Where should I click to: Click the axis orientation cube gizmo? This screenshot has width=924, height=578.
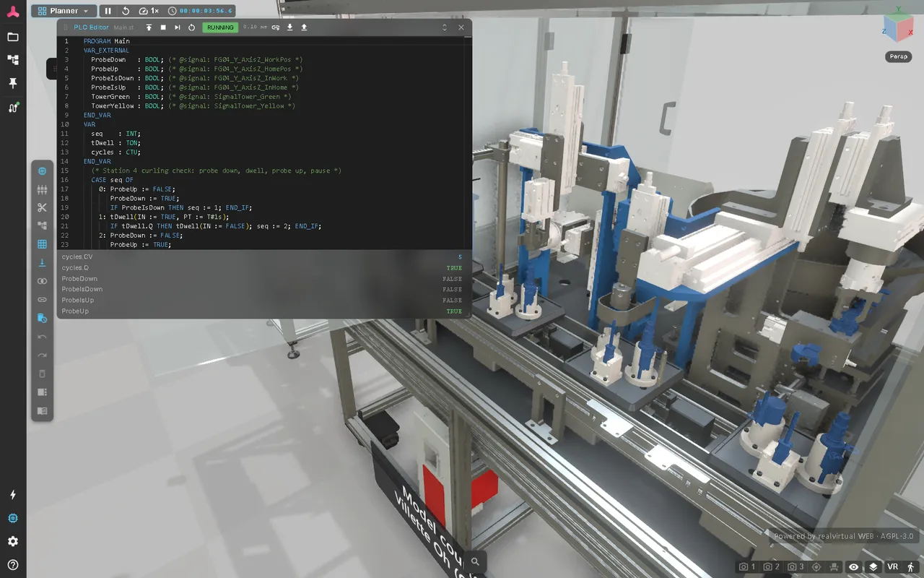coord(897,26)
